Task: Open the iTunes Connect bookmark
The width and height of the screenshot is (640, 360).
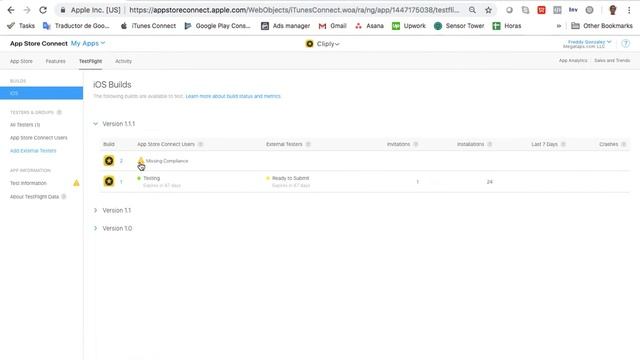Action: [148, 26]
